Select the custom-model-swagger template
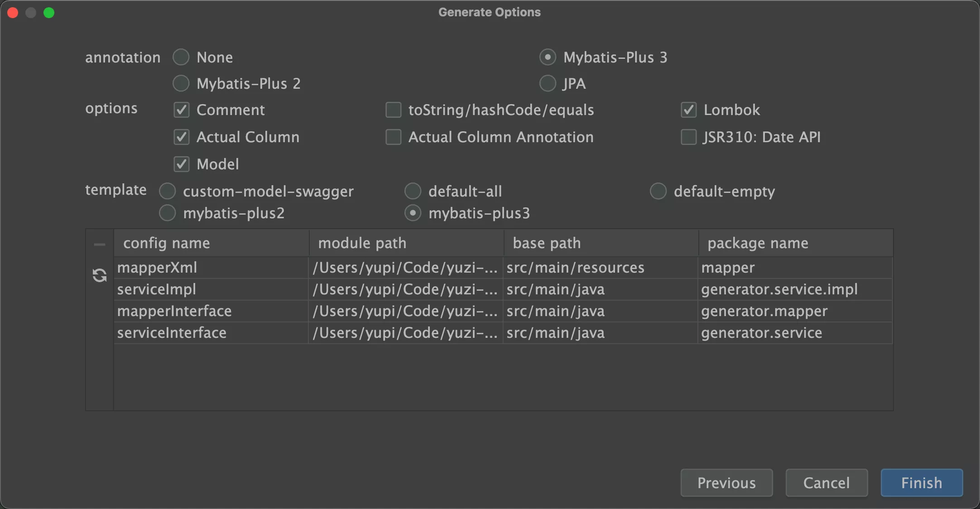Viewport: 980px width, 509px height. point(168,191)
